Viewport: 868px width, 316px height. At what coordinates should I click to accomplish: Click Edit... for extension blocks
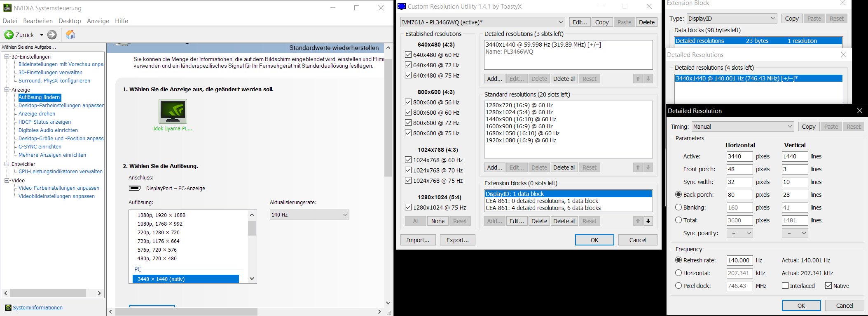click(517, 221)
